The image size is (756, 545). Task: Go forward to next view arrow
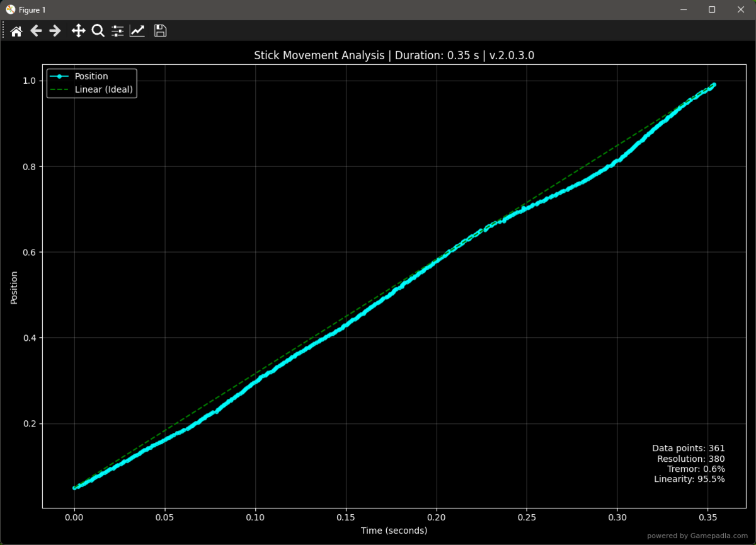tap(55, 31)
